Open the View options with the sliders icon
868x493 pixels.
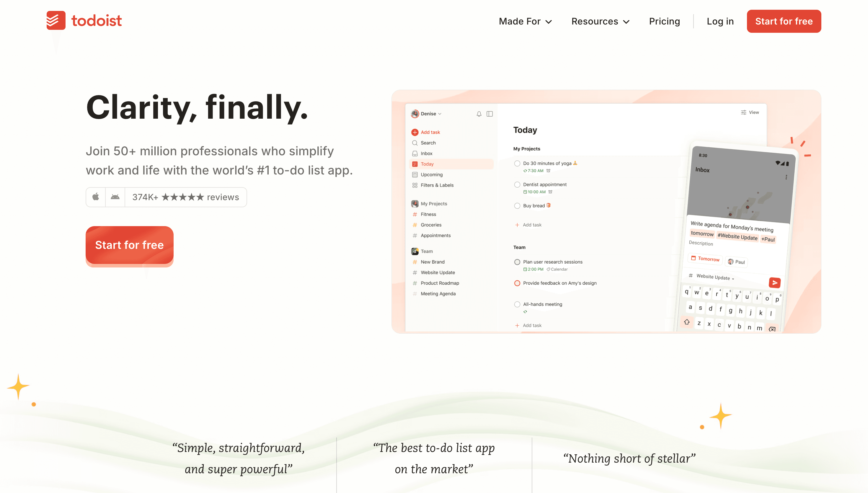743,112
